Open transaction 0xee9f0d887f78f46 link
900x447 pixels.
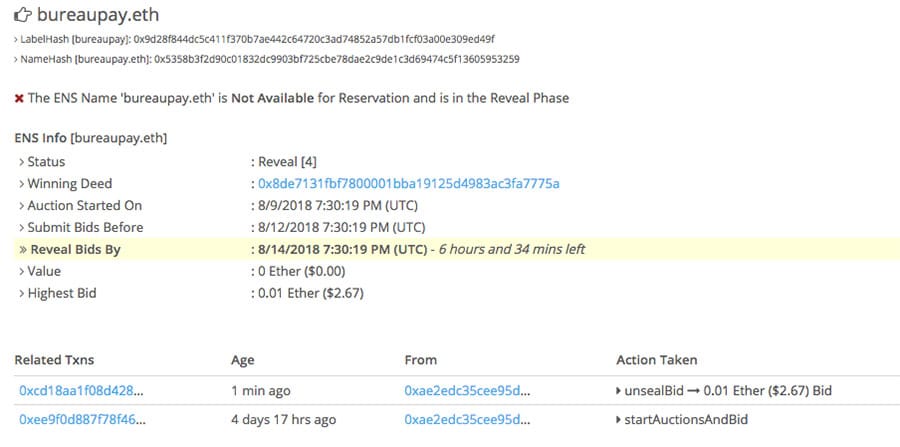[x=81, y=420]
